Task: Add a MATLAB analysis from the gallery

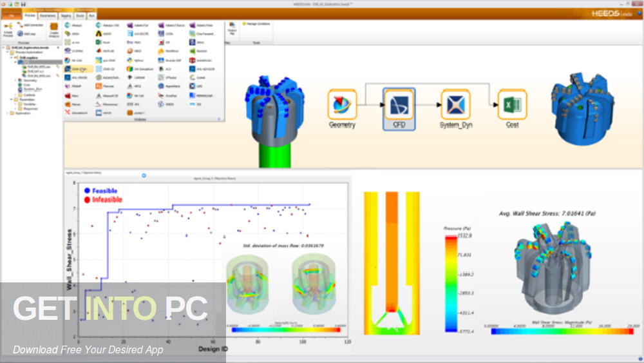Action: coord(105,51)
